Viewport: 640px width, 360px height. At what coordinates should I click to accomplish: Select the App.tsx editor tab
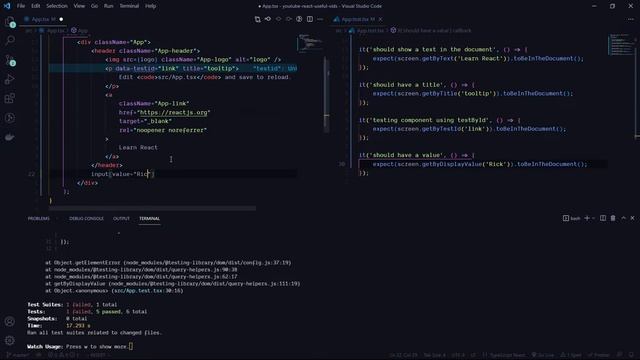pyautogui.click(x=43, y=19)
